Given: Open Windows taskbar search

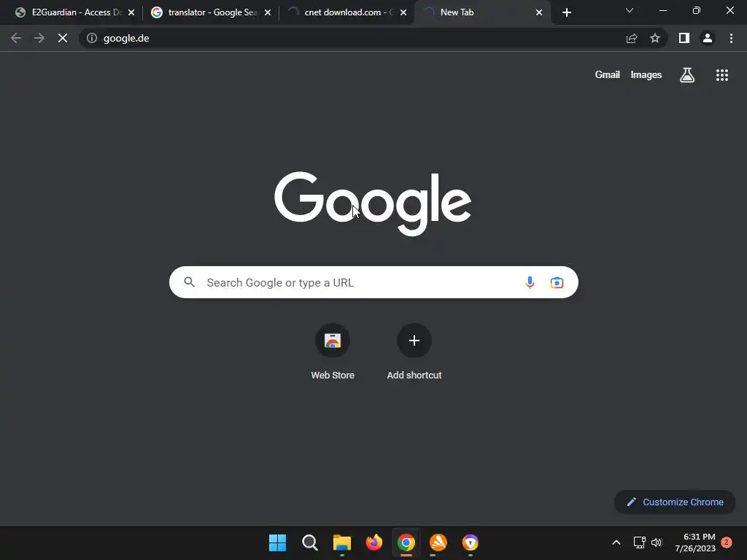Looking at the screenshot, I should [309, 542].
